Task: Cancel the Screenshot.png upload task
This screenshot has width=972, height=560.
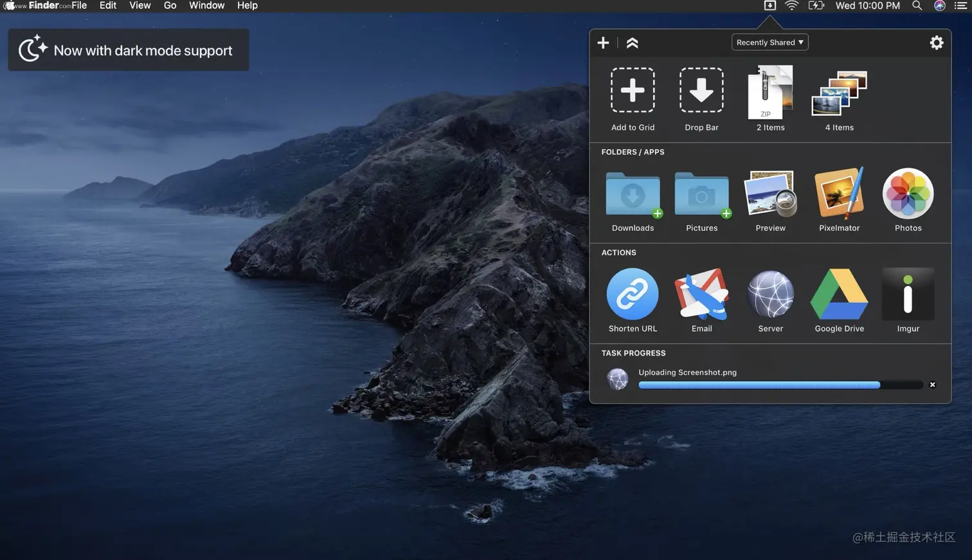Action: pyautogui.click(x=932, y=384)
